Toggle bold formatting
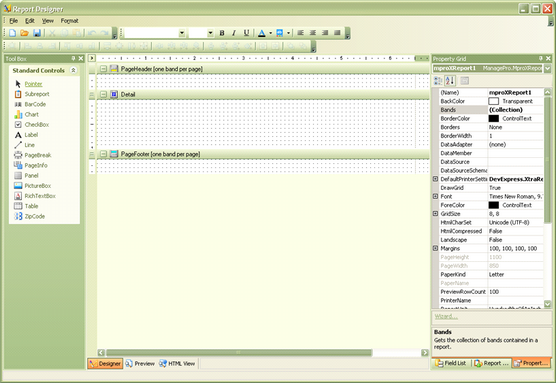 point(222,33)
